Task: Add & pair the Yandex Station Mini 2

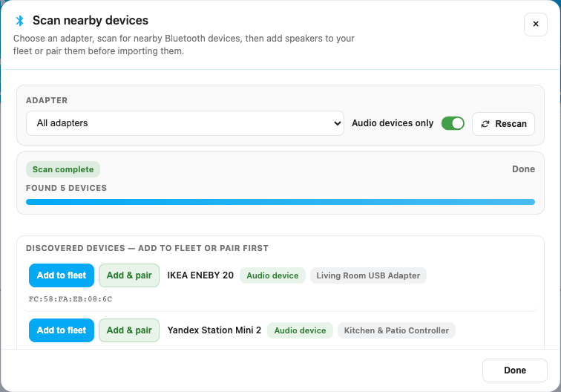Action: (129, 330)
